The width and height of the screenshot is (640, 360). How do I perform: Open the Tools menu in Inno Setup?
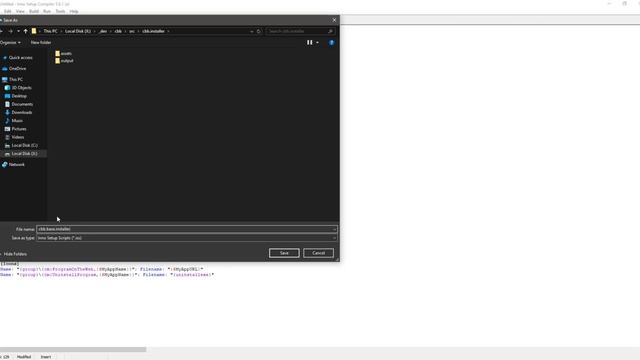coord(60,11)
